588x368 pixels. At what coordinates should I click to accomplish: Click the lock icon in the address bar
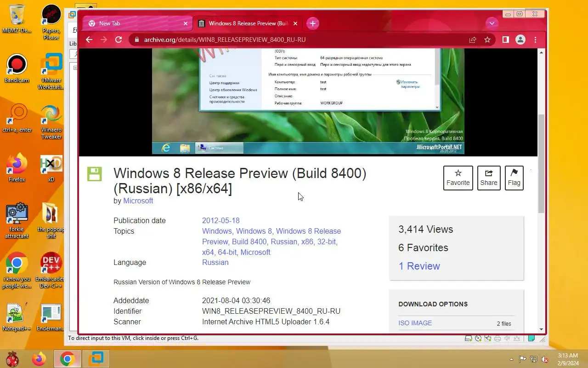(x=136, y=40)
